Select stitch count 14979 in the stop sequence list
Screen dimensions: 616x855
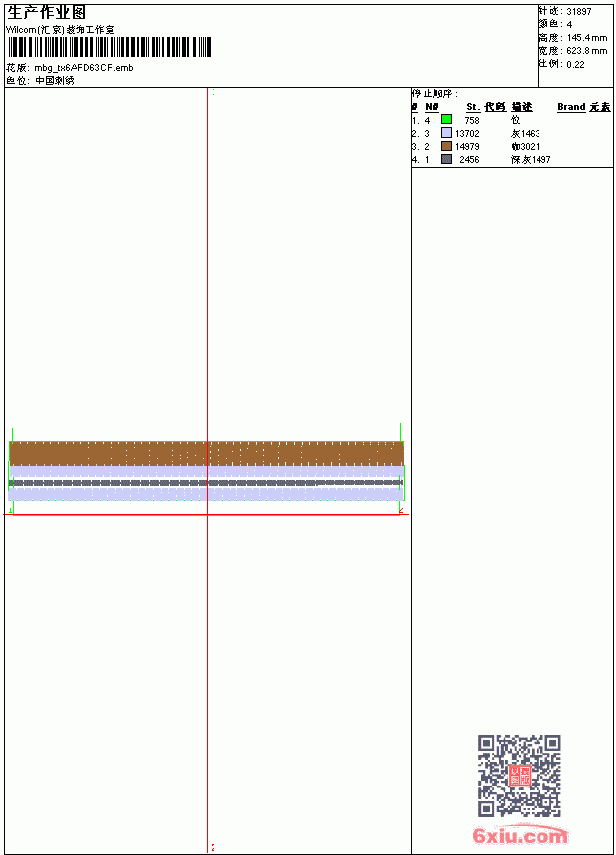(x=467, y=147)
